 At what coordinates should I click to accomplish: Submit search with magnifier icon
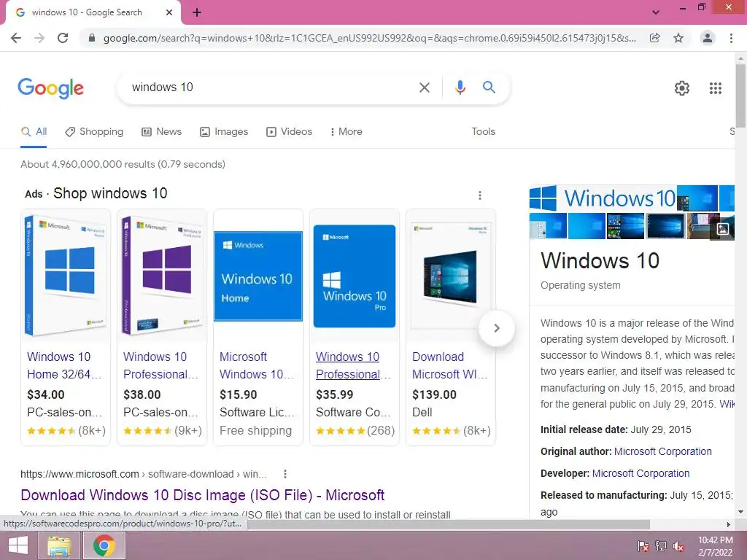click(x=489, y=87)
